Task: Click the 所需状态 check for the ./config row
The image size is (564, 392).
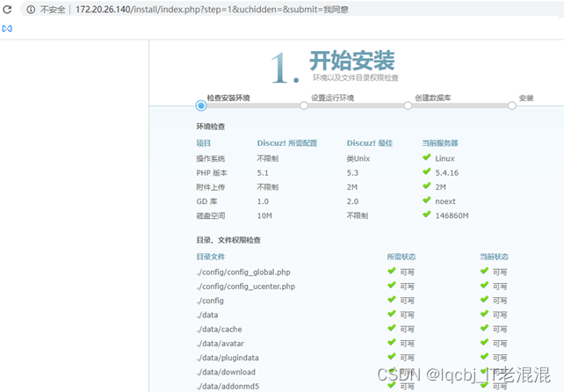Action: (x=392, y=300)
